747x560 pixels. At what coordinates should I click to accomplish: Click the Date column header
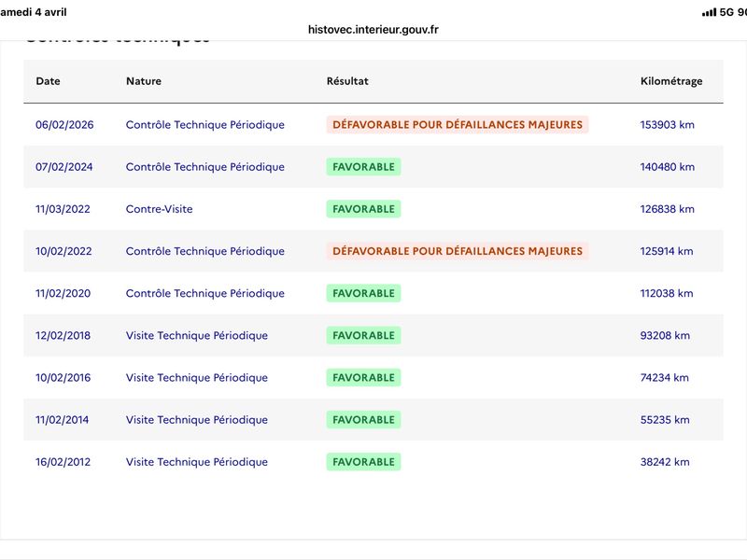pos(48,81)
